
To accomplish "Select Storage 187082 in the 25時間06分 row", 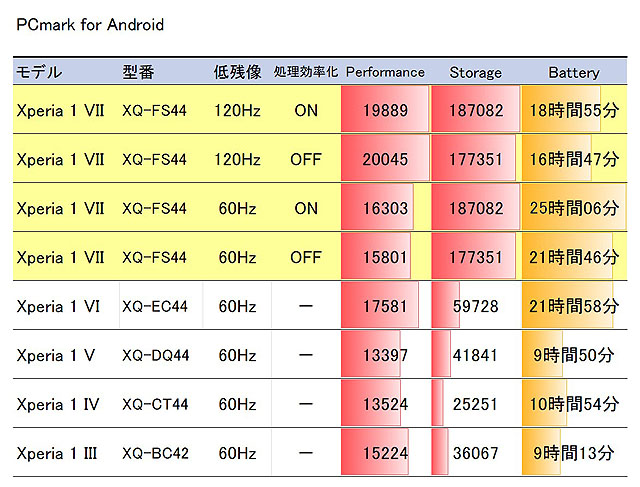I will tap(476, 208).
